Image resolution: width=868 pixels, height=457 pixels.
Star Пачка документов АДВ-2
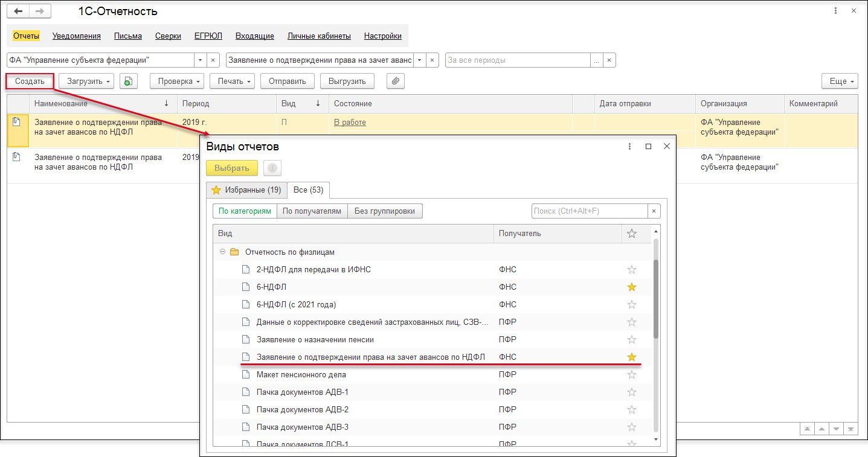pos(632,409)
